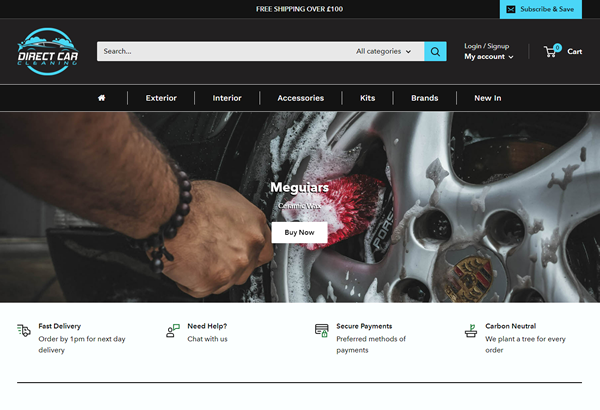This screenshot has width=600, height=410.
Task: Click the Direct Car Cleaning logo
Action: click(47, 52)
